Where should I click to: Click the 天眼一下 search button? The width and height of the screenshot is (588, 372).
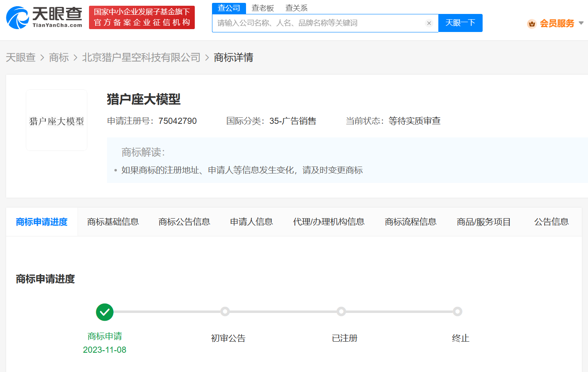(x=460, y=23)
